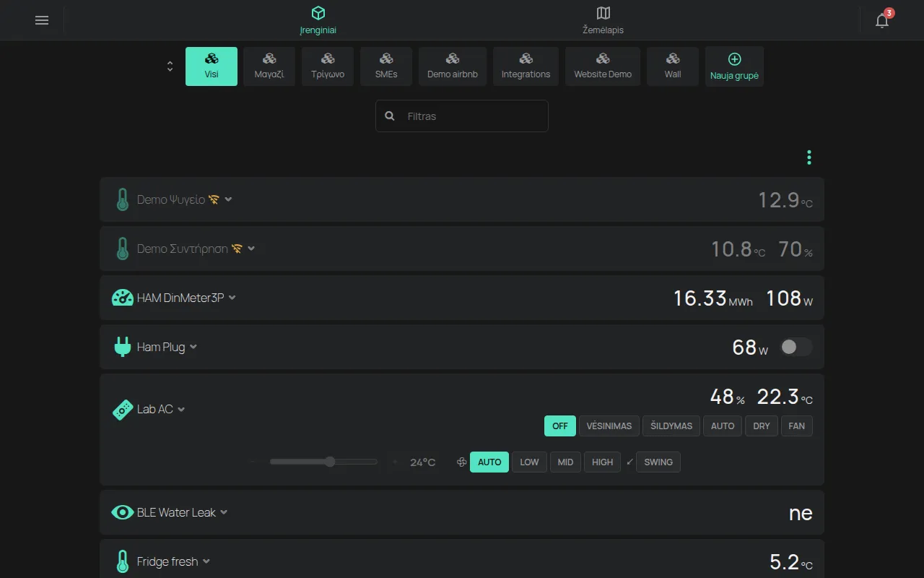Open the Demo airbnb group
The image size is (924, 578).
click(x=453, y=66)
